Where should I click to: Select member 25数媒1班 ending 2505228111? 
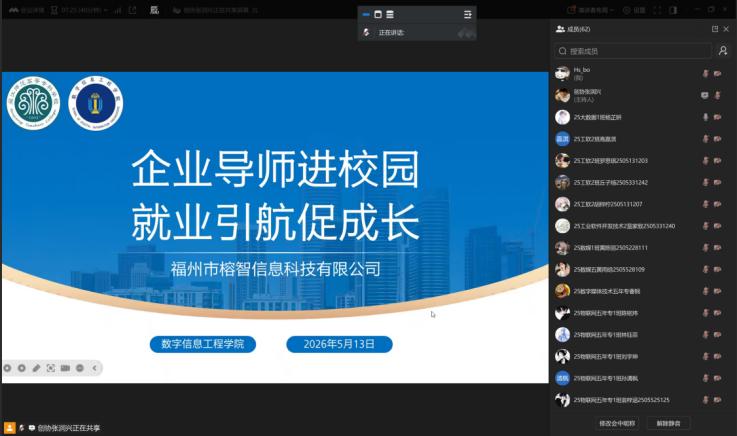tap(641, 248)
